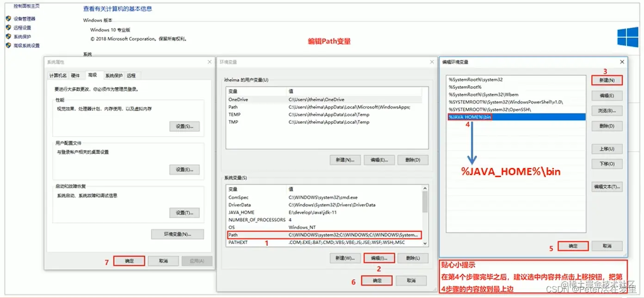
Task: Open the 系统保护 sidebar link
Action: click(x=22, y=36)
